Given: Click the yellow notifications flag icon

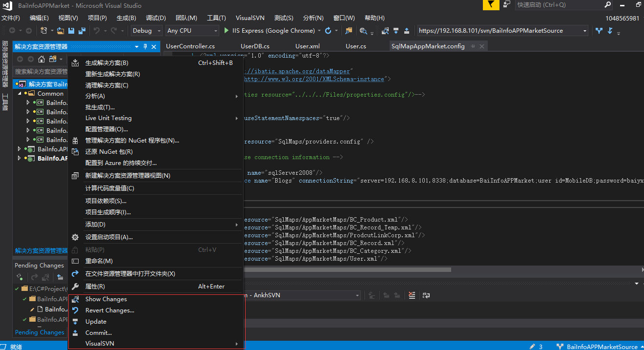Looking at the screenshot, I should tap(491, 5).
